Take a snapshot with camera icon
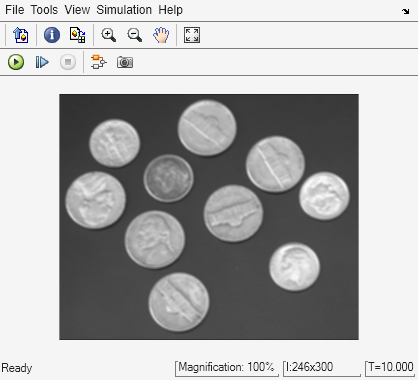 pyautogui.click(x=125, y=62)
